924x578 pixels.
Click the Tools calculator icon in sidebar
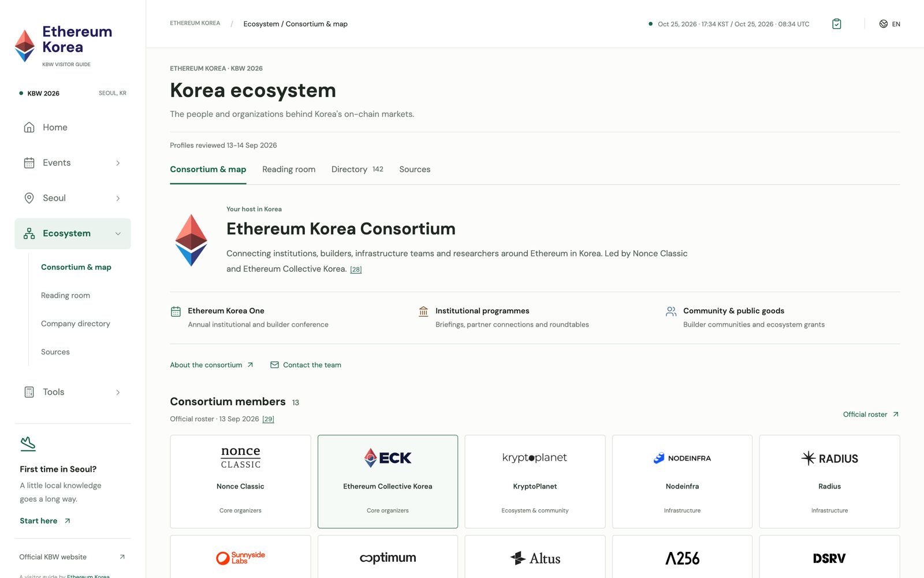tap(29, 392)
